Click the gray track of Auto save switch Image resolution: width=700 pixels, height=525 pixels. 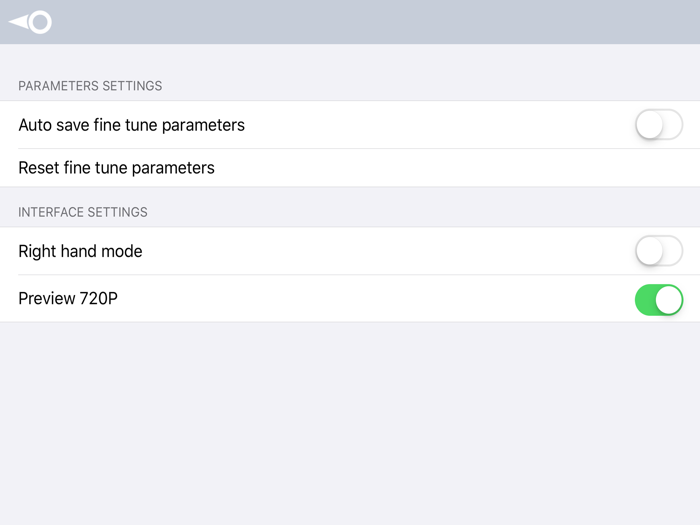673,125
